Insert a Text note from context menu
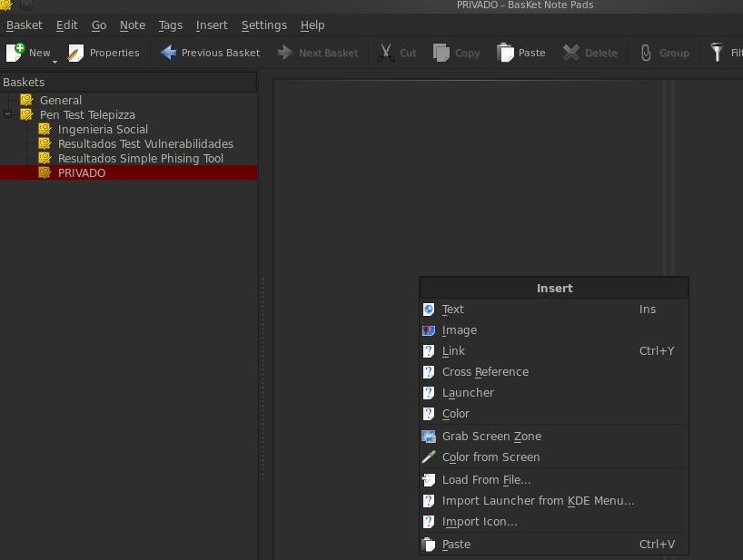 [x=452, y=309]
